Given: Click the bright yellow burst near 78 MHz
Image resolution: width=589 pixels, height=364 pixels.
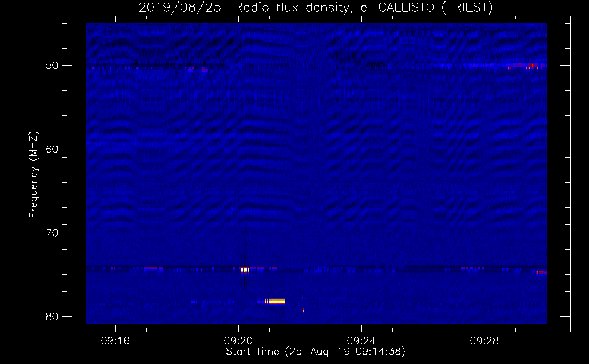Looking at the screenshot, I should [275, 301].
